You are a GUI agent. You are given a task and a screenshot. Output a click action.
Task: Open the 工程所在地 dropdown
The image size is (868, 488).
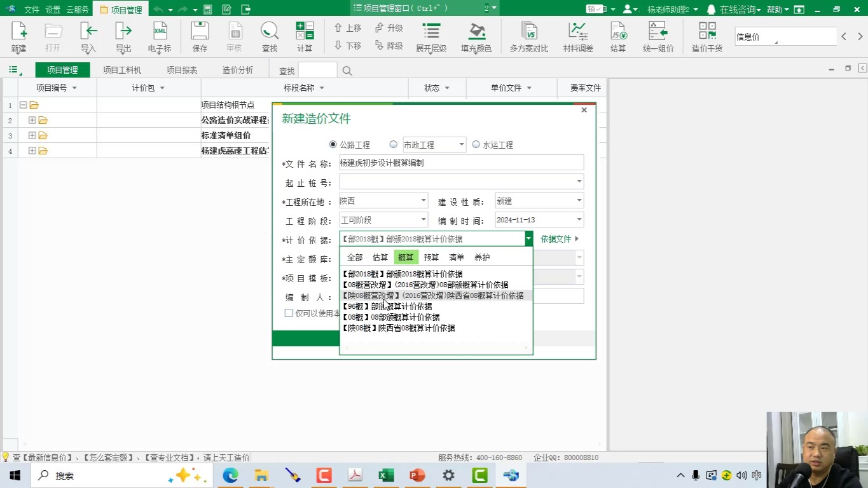point(423,200)
